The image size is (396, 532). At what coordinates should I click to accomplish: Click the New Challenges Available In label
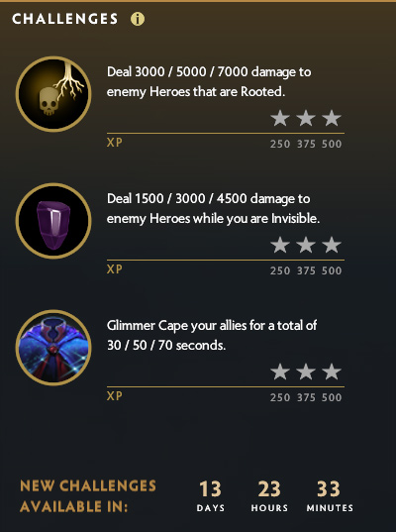[88, 496]
